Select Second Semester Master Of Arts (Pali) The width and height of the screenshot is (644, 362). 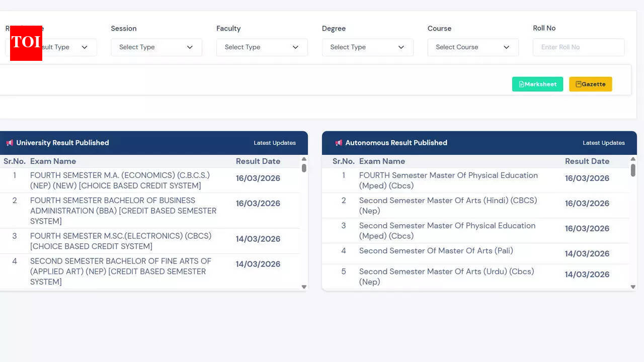coord(436,251)
